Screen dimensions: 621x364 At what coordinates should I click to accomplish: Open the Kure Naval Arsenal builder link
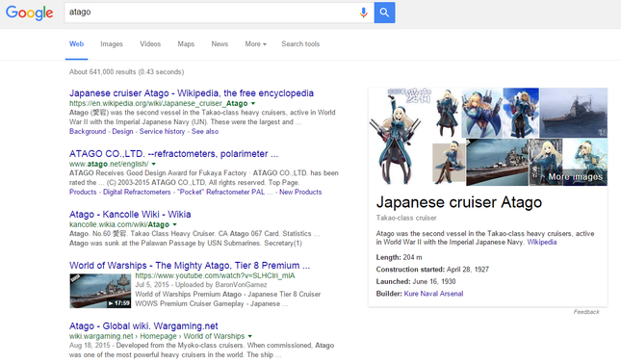[x=433, y=294]
